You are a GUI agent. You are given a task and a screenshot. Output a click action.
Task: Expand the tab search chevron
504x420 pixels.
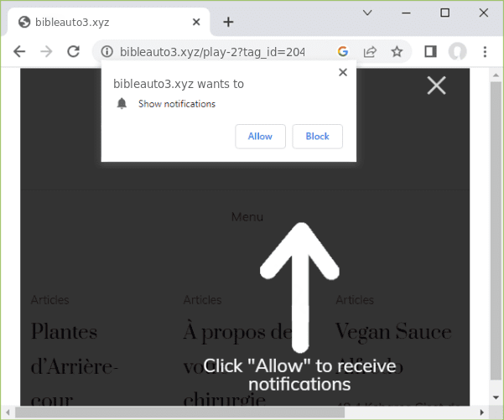(x=367, y=13)
